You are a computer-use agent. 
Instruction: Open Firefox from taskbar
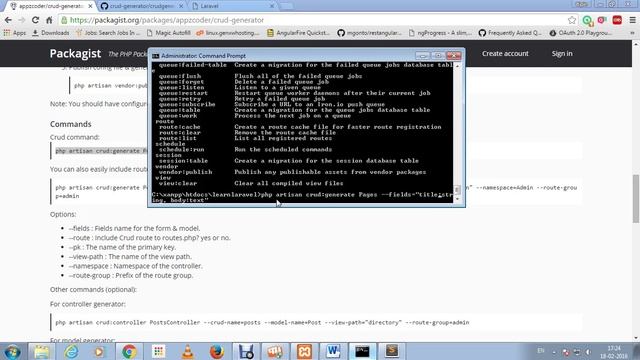click(217, 351)
